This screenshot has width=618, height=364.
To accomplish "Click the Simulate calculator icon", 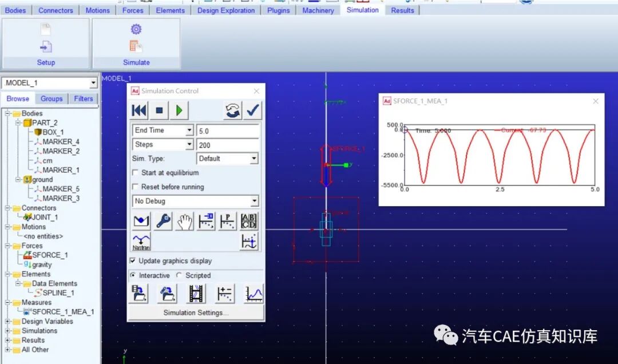I will point(136,46).
